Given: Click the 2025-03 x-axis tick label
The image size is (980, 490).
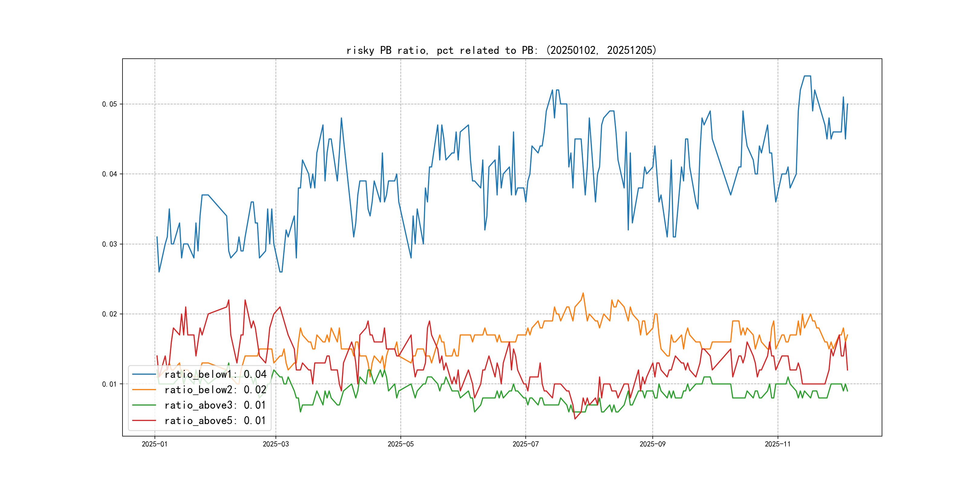Looking at the screenshot, I should pyautogui.click(x=276, y=444).
